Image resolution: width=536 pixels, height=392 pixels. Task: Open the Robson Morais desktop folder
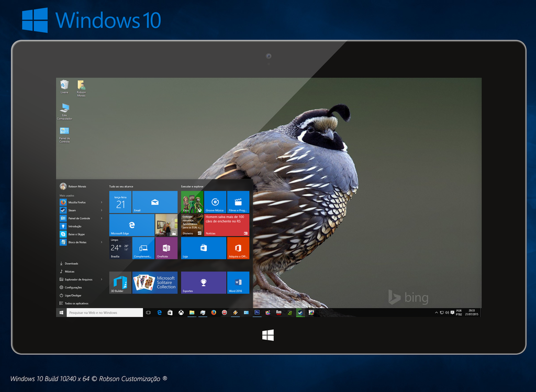81,88
